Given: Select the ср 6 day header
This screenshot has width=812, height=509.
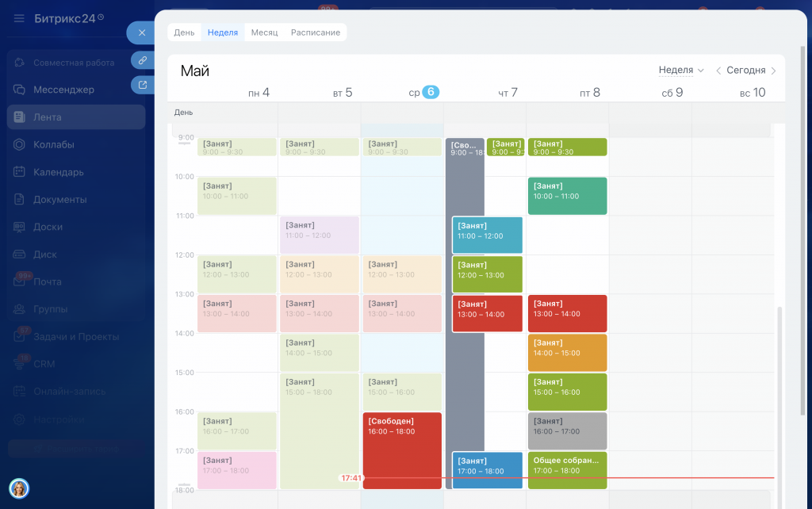Looking at the screenshot, I should point(424,92).
